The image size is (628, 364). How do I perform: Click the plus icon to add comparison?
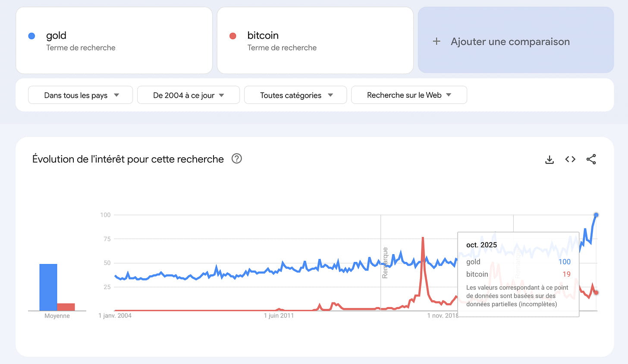pyautogui.click(x=436, y=41)
